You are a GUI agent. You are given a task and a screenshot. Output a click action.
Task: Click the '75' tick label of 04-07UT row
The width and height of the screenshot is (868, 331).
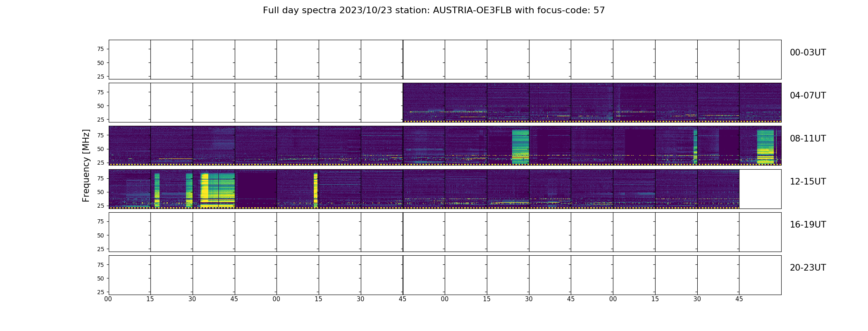tap(100, 92)
